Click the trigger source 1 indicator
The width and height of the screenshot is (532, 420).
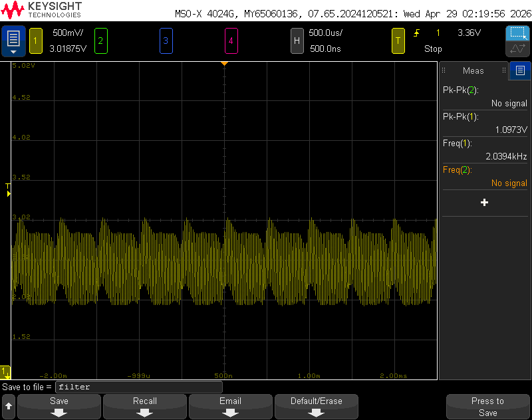tap(438, 33)
